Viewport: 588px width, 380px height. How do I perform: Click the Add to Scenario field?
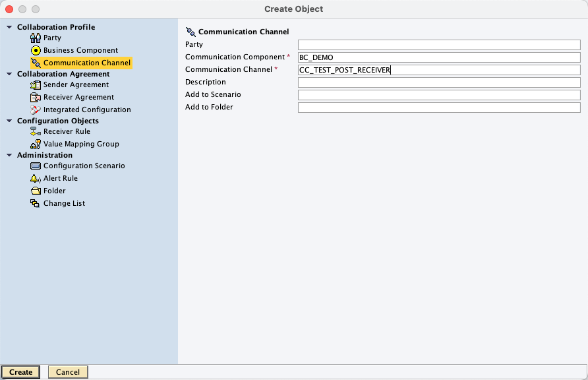pyautogui.click(x=439, y=95)
